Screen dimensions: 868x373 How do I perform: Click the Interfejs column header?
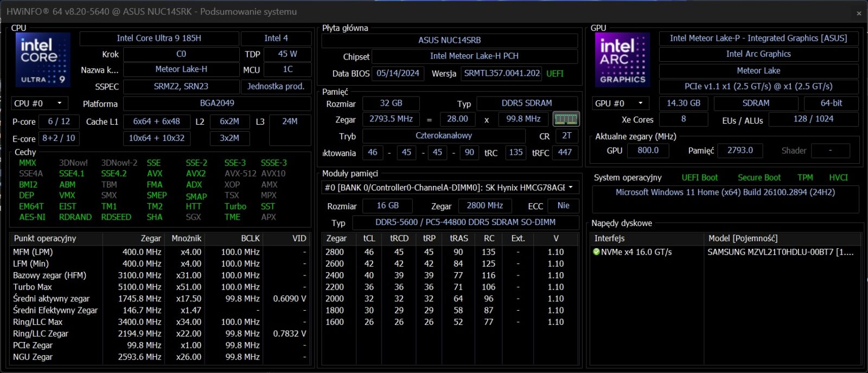point(609,239)
